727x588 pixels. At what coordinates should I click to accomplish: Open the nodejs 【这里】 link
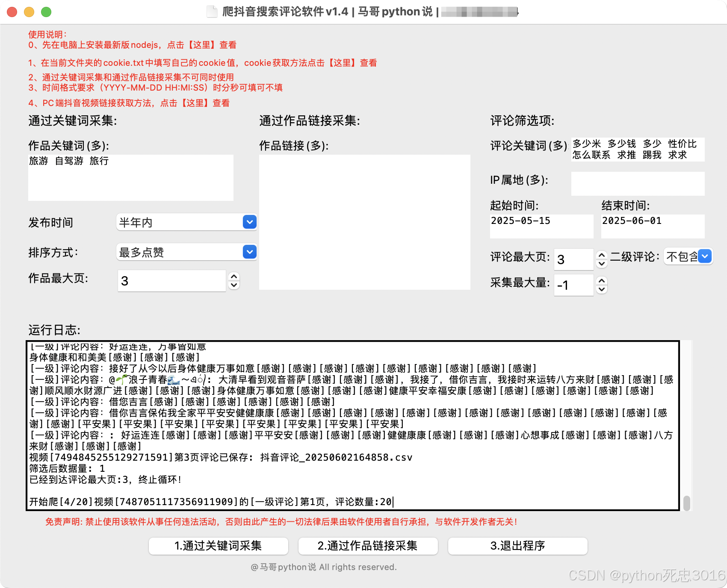point(202,45)
